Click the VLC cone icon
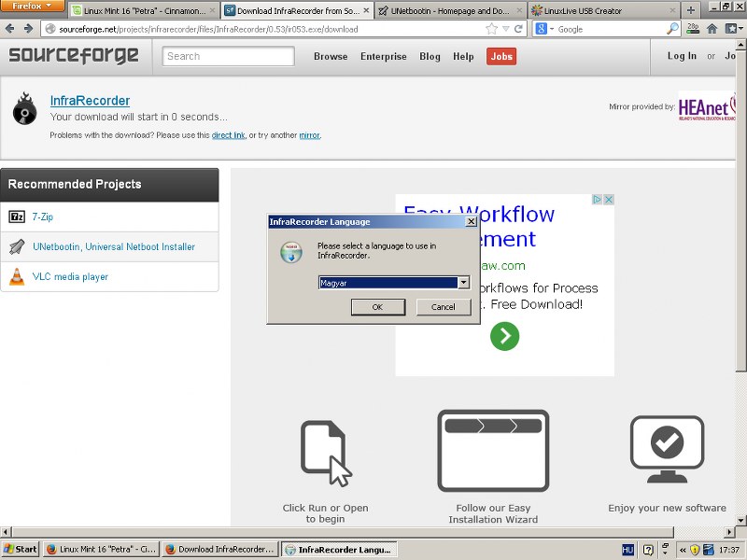This screenshot has height=560, width=747. (17, 276)
